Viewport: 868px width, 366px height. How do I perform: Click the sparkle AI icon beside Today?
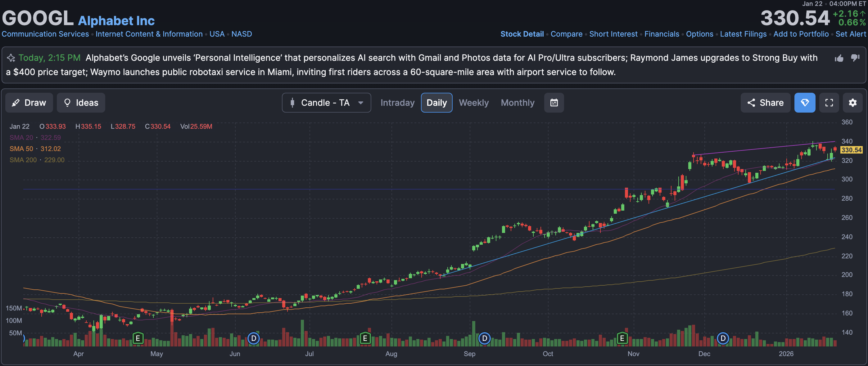tap(11, 58)
